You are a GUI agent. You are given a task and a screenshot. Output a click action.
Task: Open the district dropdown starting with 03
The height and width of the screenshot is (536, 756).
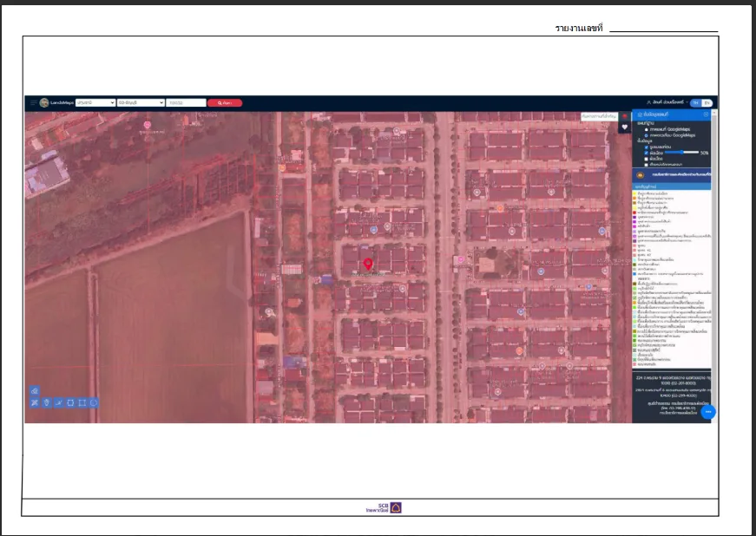point(141,102)
